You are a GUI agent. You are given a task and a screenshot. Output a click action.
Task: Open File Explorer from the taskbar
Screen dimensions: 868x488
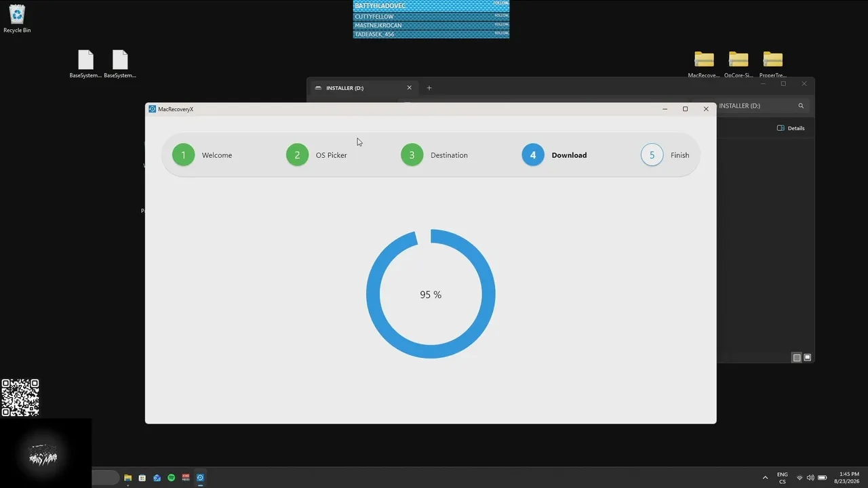[127, 478]
